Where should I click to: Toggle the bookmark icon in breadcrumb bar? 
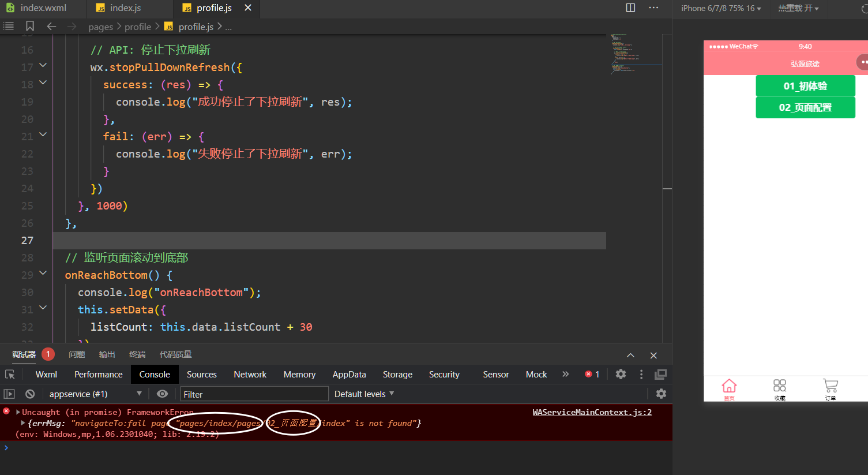tap(30, 26)
